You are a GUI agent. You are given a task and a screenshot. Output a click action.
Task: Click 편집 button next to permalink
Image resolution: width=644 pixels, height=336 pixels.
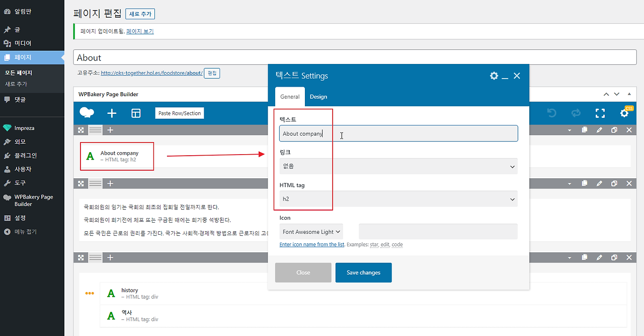(212, 73)
